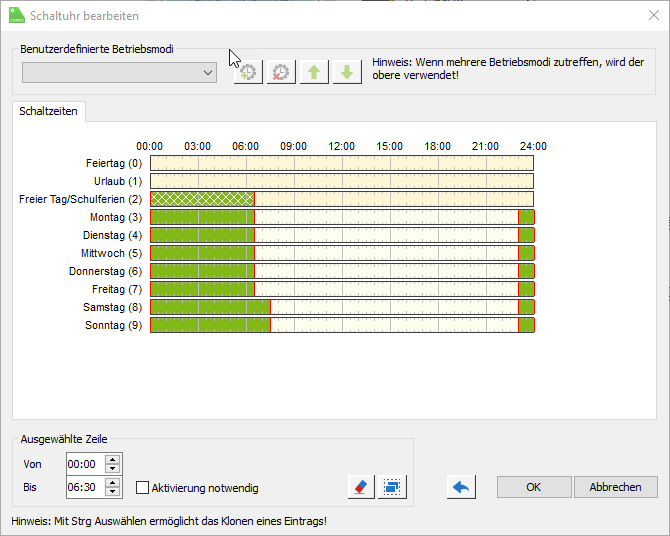
Task: Select the late-evening green block in Donnerstag row
Action: click(526, 271)
